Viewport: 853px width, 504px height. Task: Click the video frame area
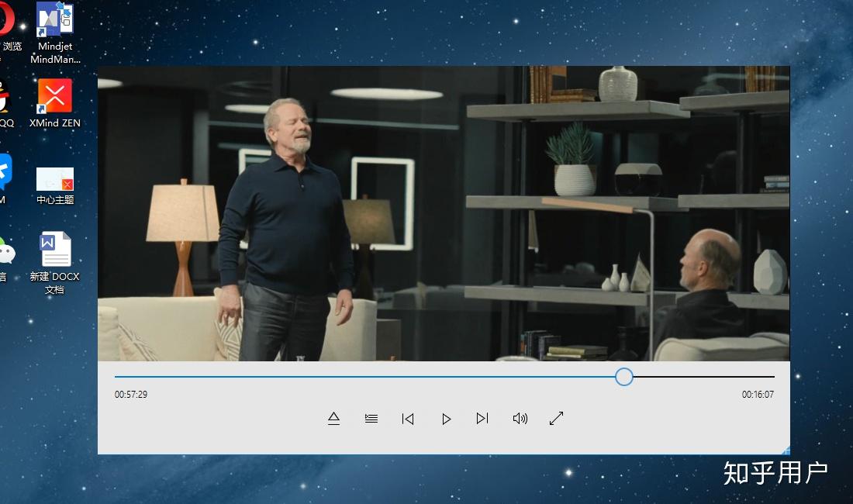[444, 213]
